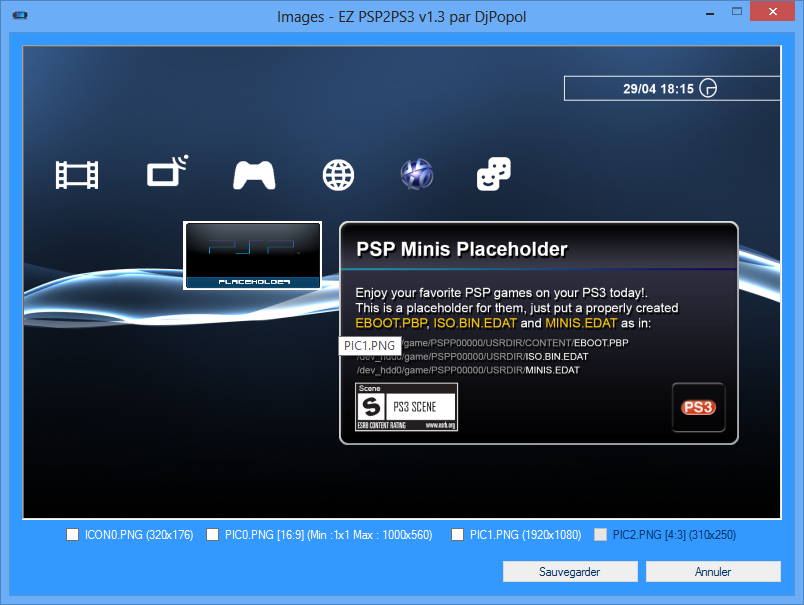Click the Annuler button
The width and height of the screenshot is (804, 605).
[x=713, y=572]
